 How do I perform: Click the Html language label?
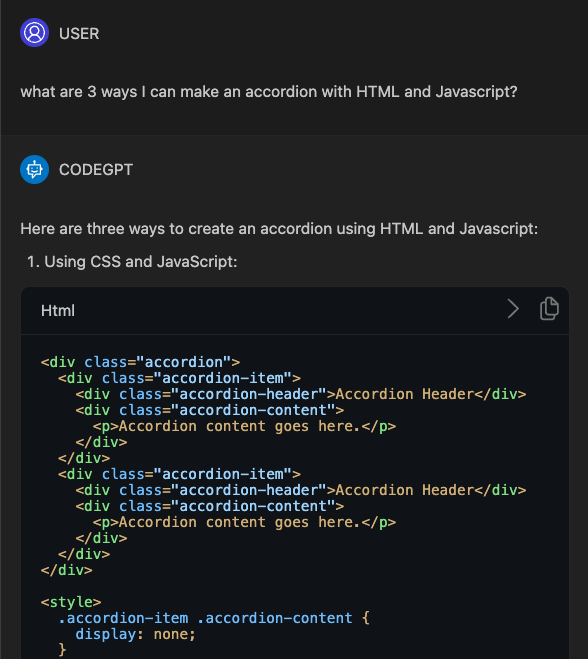[58, 311]
